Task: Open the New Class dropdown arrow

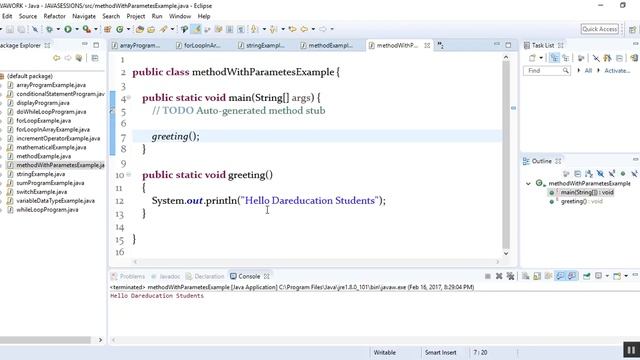Action: click(x=128, y=29)
